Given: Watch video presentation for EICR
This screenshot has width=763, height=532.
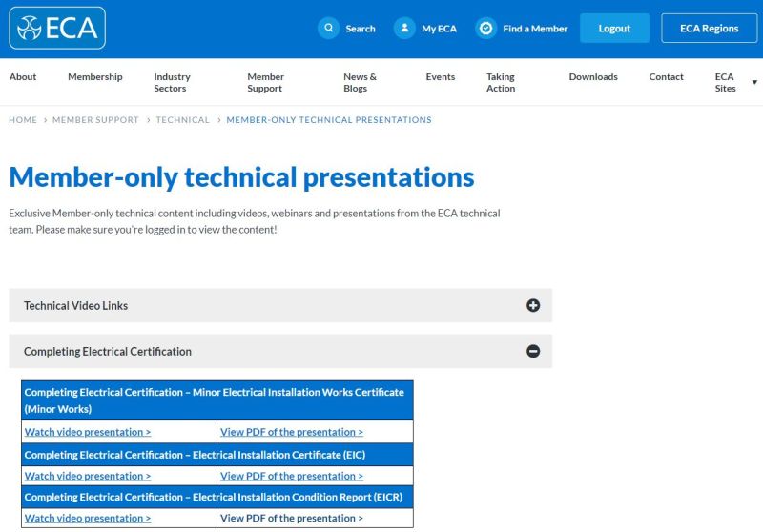Looking at the screenshot, I should [88, 518].
